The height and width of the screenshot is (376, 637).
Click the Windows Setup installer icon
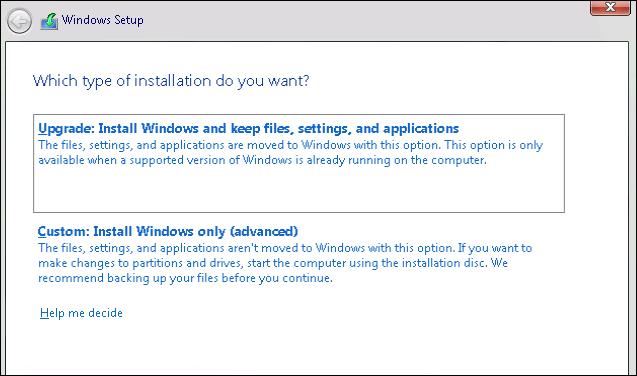pyautogui.click(x=49, y=21)
